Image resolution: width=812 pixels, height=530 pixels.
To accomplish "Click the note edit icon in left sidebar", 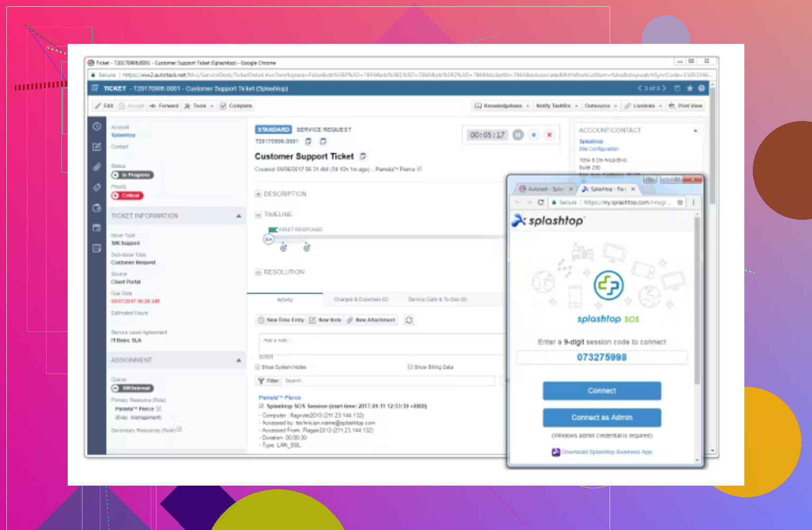I will (x=97, y=147).
